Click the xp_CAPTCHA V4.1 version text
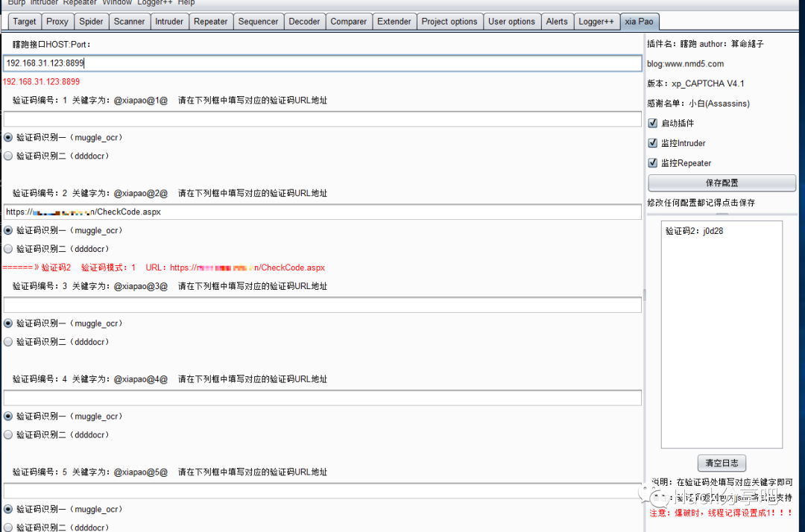 [708, 83]
